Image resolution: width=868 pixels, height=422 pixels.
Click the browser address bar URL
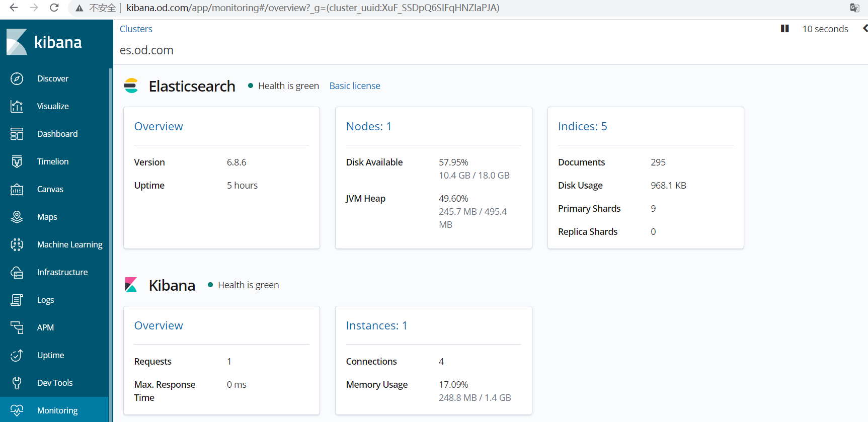(x=313, y=8)
